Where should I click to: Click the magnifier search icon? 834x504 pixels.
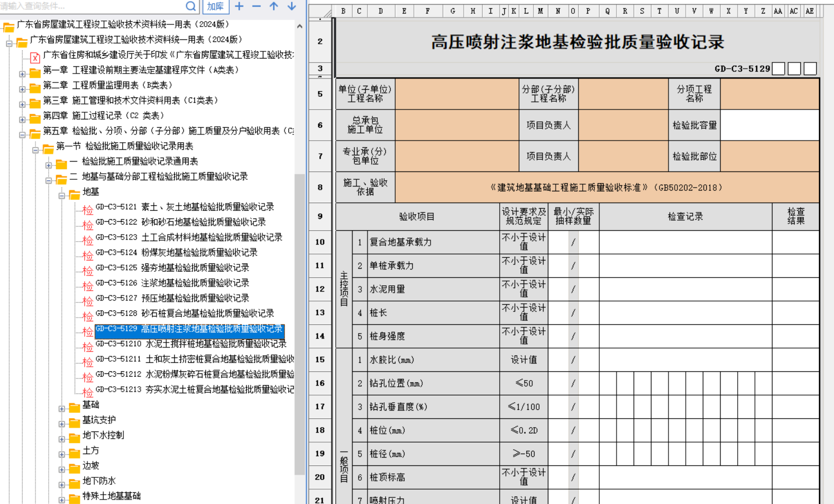191,6
